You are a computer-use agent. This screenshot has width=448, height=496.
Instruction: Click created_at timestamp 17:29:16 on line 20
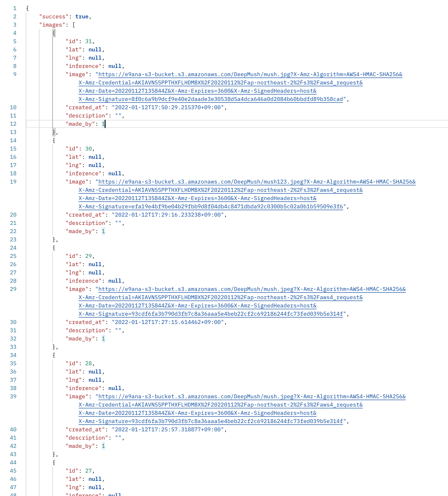pos(168,215)
